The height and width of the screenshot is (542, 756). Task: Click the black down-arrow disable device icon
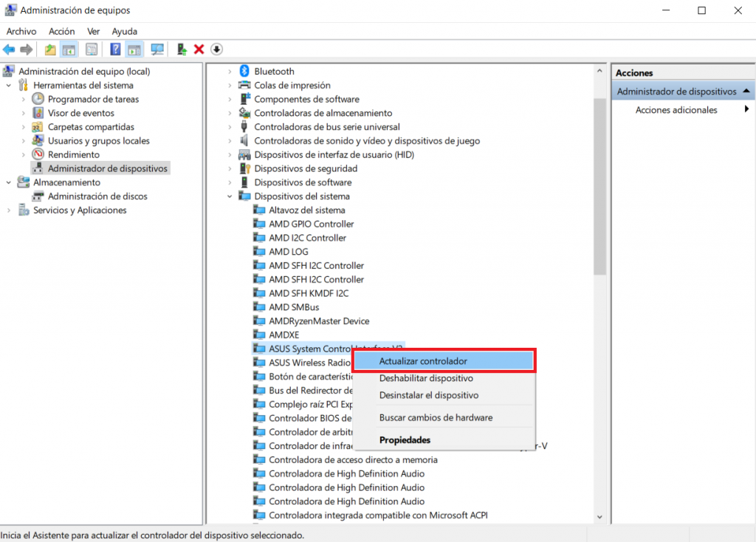(216, 49)
